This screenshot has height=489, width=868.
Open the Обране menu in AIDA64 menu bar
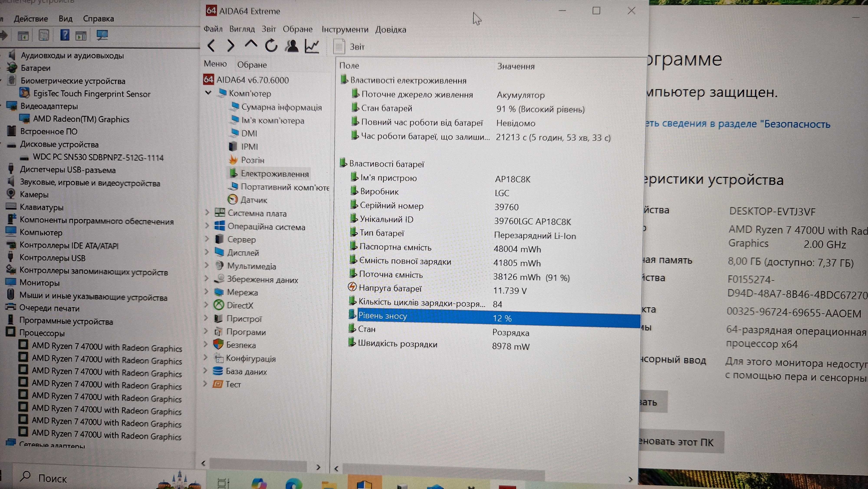(x=298, y=29)
